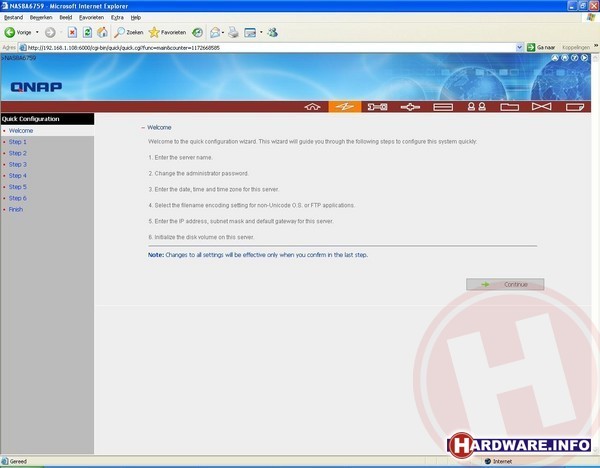The width and height of the screenshot is (600, 468).
Task: Click the round help question-mark icon in the banner
Action: tap(574, 58)
